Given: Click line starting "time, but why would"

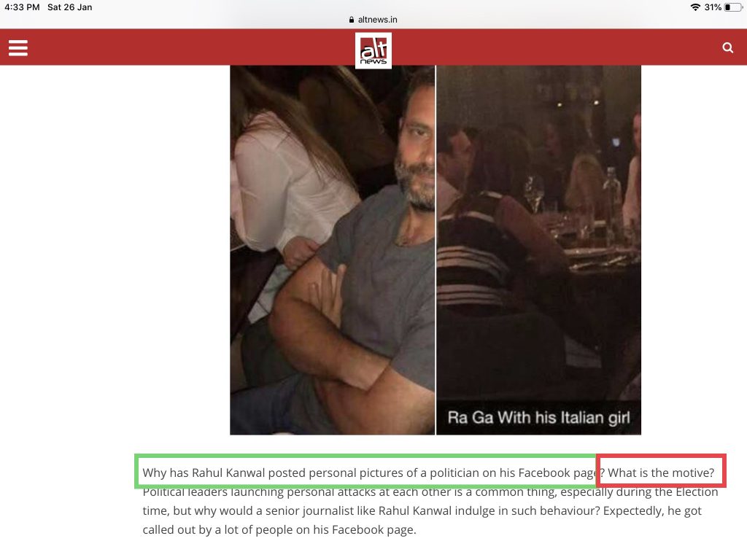Looking at the screenshot, I should point(422,511).
